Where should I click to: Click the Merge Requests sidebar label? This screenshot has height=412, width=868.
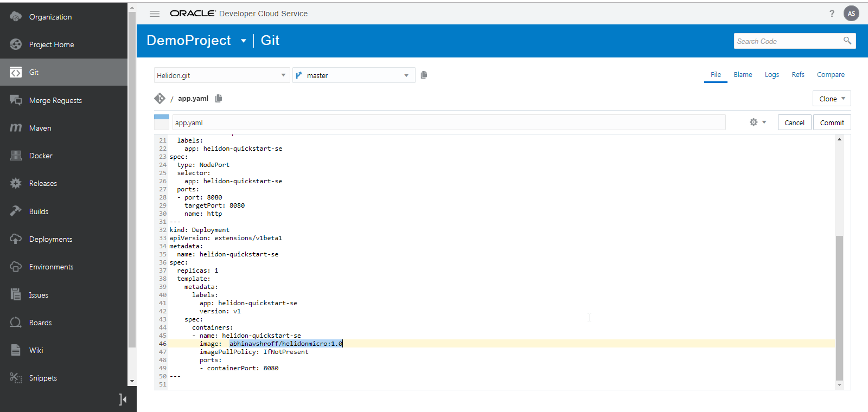pyautogui.click(x=55, y=100)
